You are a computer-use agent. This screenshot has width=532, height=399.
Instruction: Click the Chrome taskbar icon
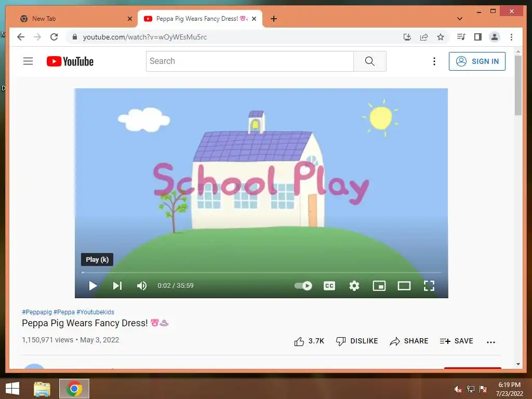tap(74, 389)
